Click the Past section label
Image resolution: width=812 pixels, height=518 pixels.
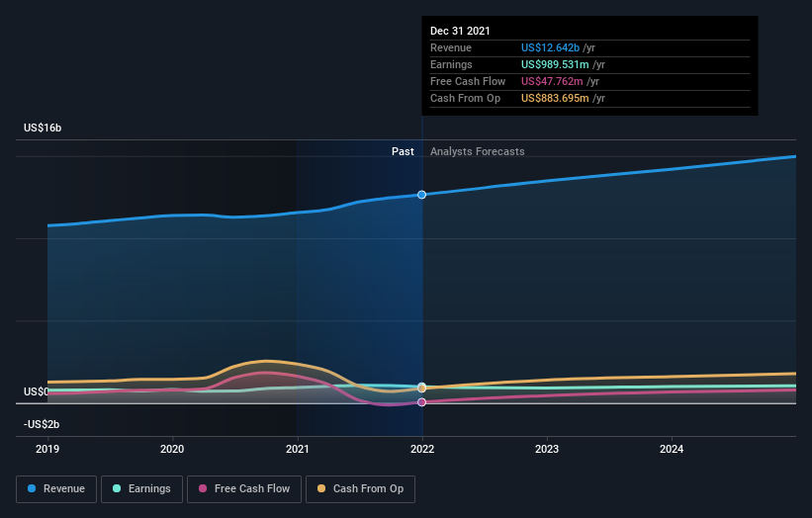(x=403, y=151)
